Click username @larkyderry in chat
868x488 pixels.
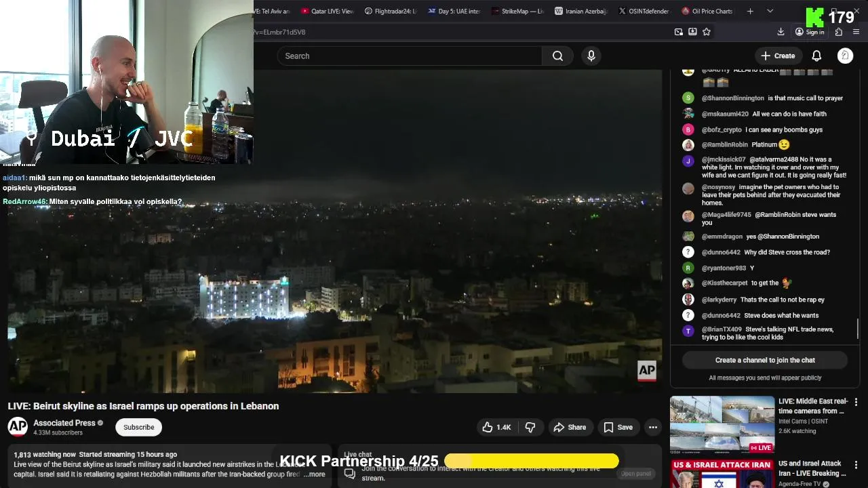[719, 300]
